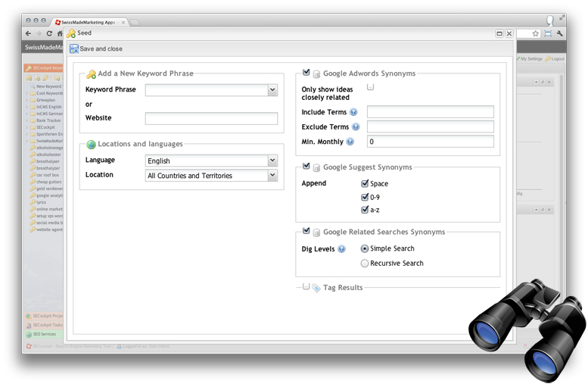Reload the page with the refresh icon
The height and width of the screenshot is (384, 588).
[x=49, y=33]
